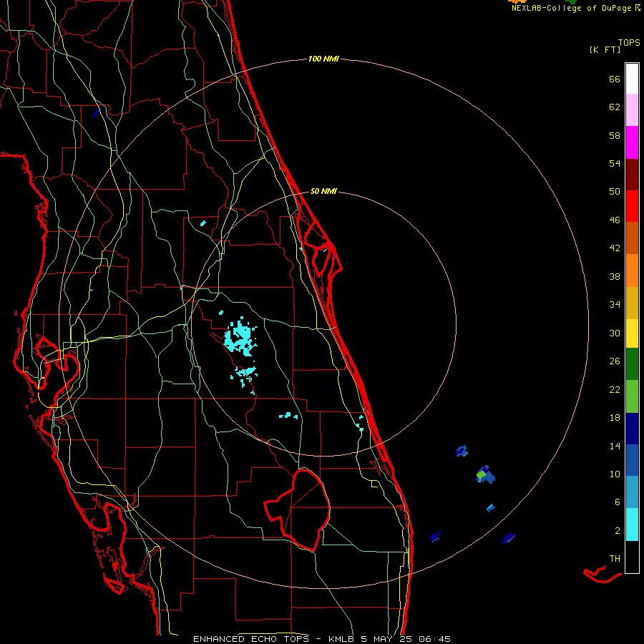
Task: Select the orange swatch near 38
Action: [632, 270]
